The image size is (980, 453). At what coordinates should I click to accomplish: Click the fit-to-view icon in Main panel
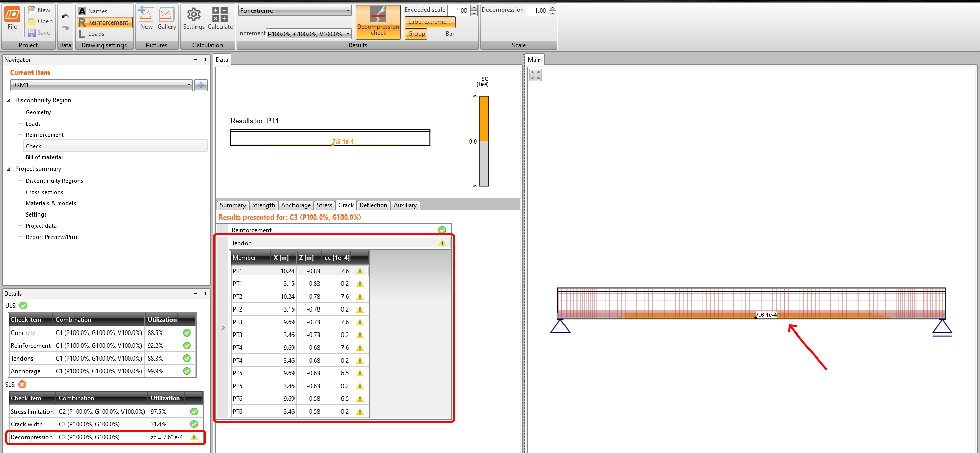(535, 75)
